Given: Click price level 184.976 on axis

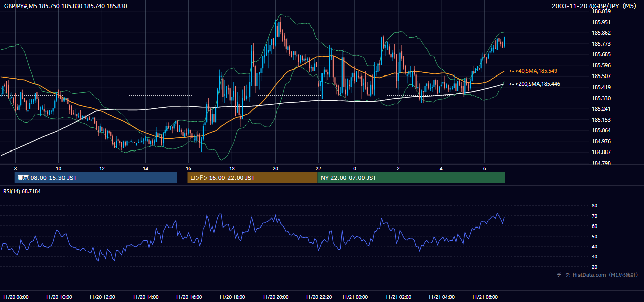Looking at the screenshot, I should (x=601, y=141).
